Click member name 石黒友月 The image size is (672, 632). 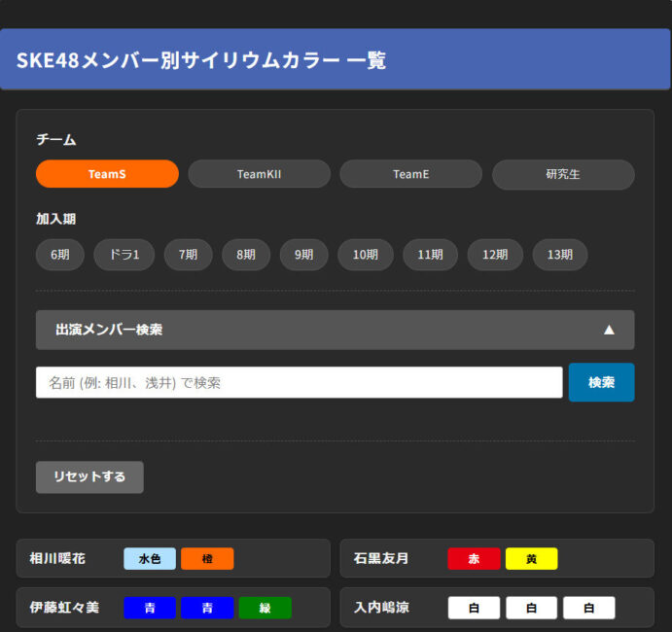[x=381, y=558]
